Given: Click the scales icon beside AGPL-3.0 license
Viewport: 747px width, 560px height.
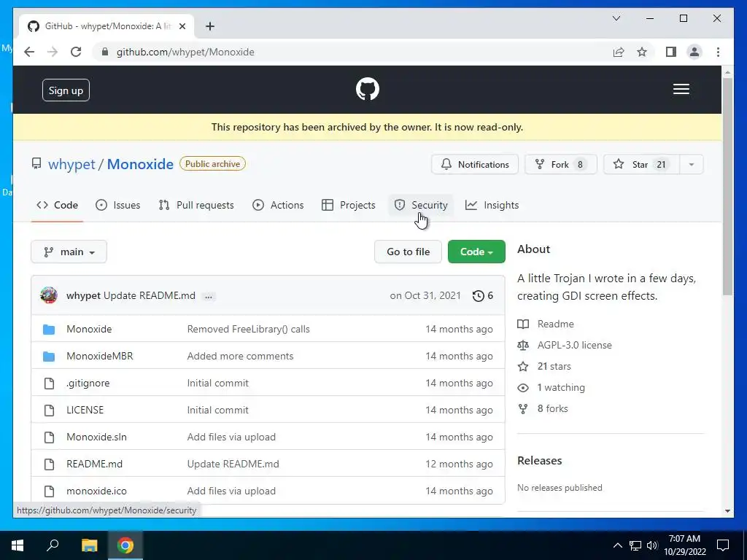Looking at the screenshot, I should tap(523, 345).
